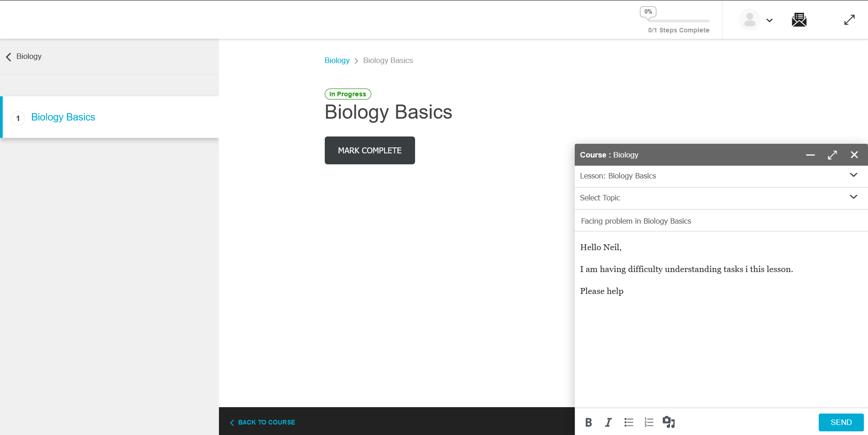
Task: Send the message with SEND button
Action: click(841, 423)
